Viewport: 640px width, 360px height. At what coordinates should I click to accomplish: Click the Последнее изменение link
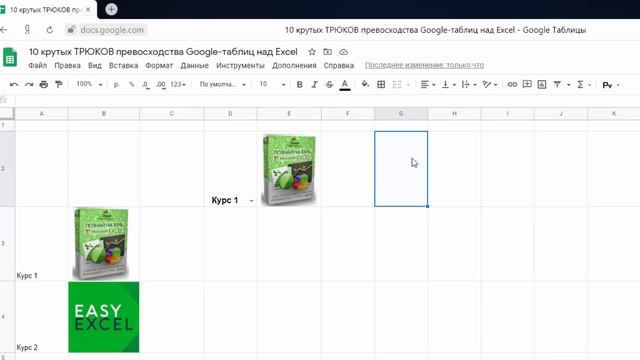(x=424, y=65)
